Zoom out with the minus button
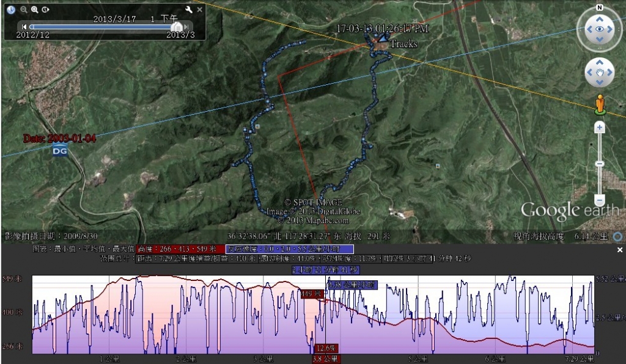This screenshot has width=626, height=364. pos(600,200)
